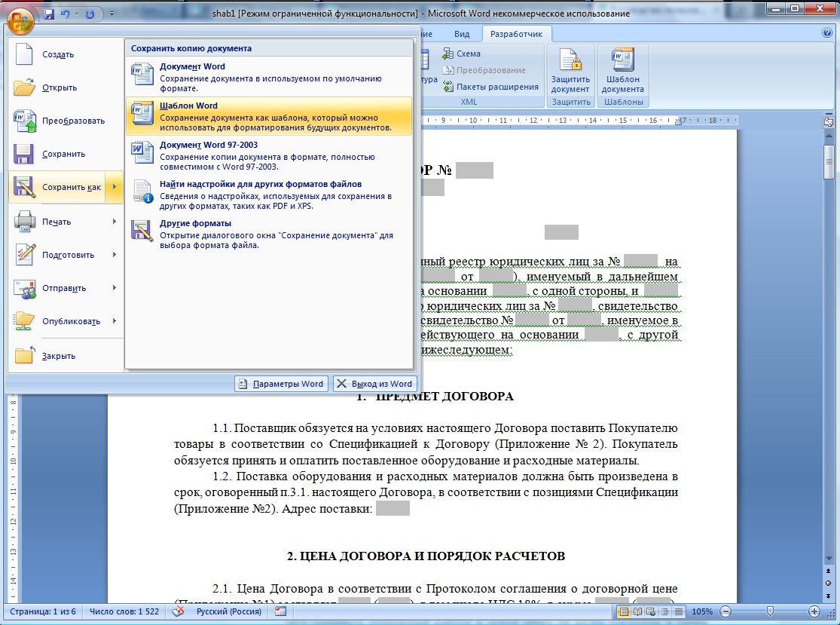
Task: Expand the Подготовить submenu arrow
Action: point(114,255)
